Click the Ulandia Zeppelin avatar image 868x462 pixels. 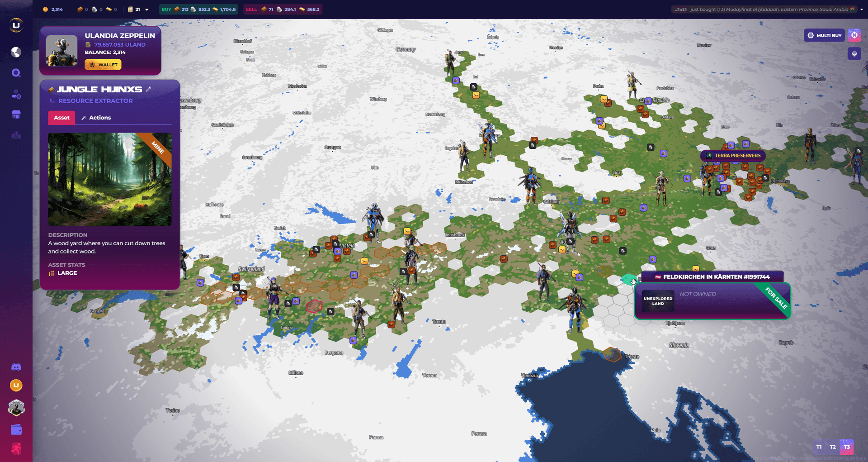click(61, 51)
